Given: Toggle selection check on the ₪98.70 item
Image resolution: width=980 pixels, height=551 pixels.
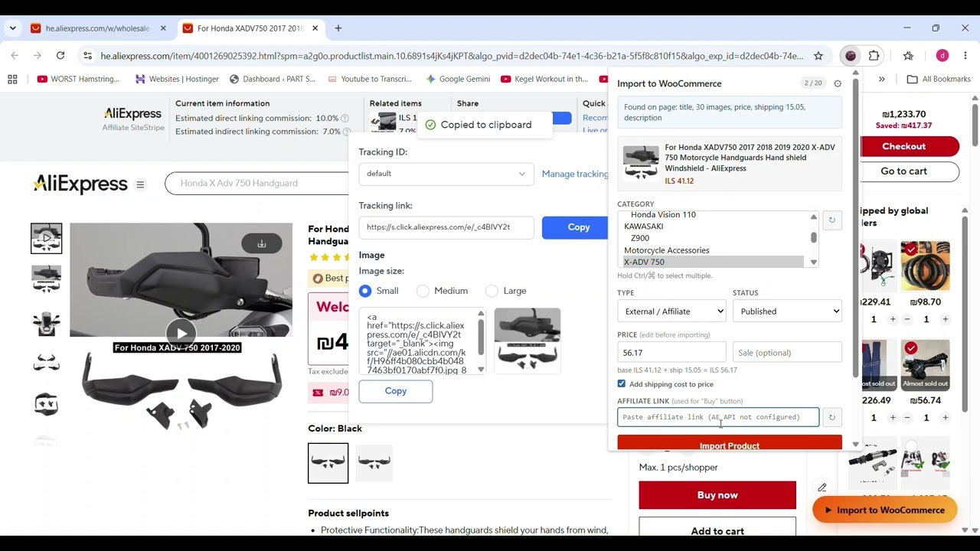Looking at the screenshot, I should pos(910,250).
